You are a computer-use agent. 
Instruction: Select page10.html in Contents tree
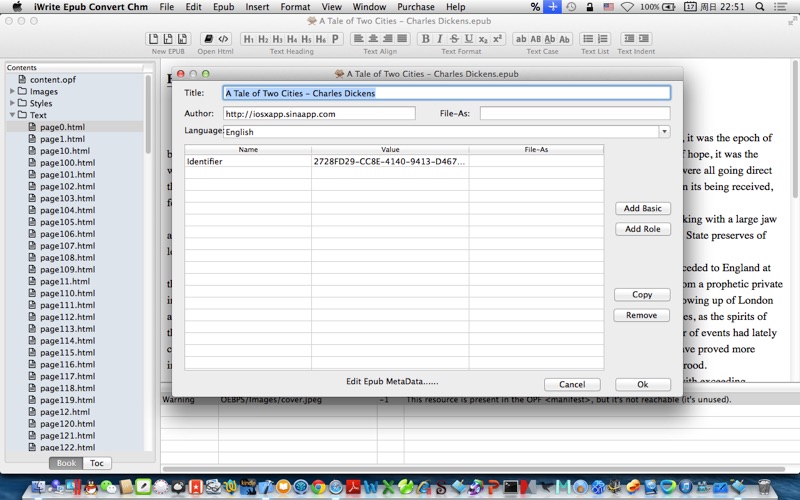pyautogui.click(x=65, y=151)
